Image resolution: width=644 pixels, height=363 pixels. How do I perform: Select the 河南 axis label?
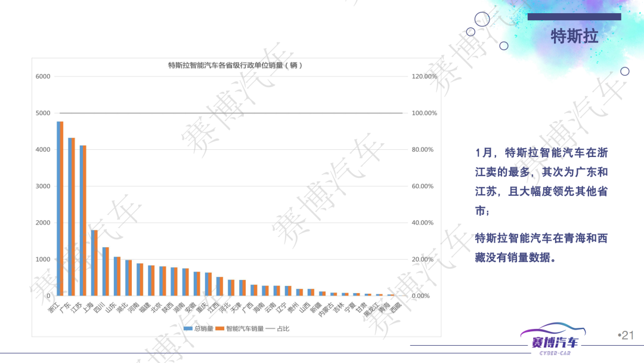[x=134, y=307]
